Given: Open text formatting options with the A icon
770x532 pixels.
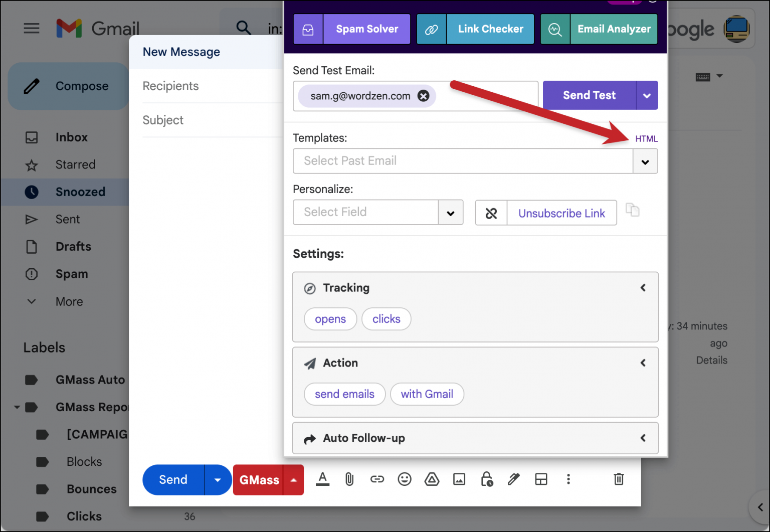Looking at the screenshot, I should click(322, 479).
